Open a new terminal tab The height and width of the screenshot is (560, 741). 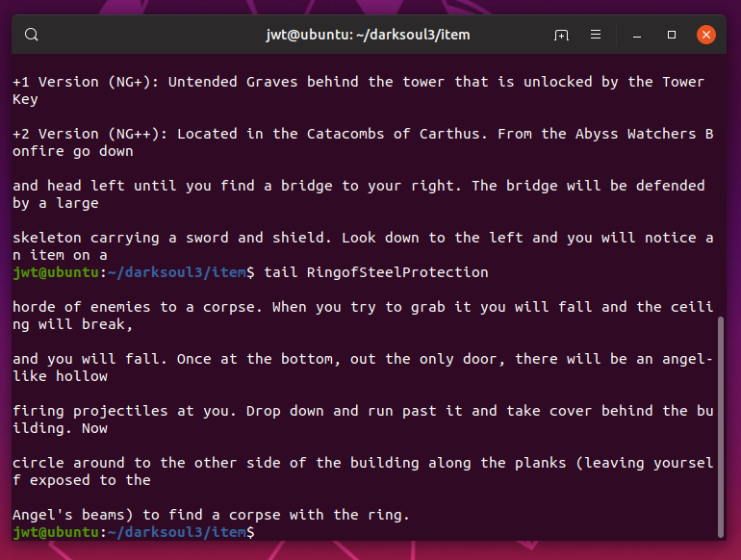[561, 35]
